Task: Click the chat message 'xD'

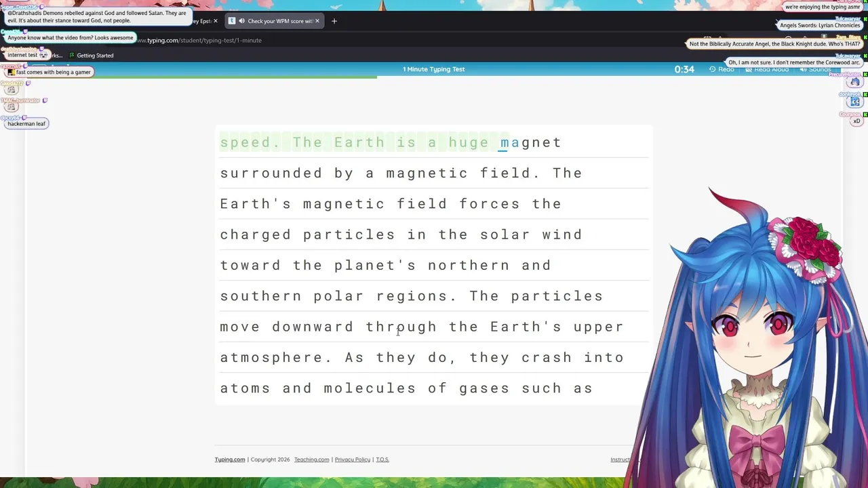Action: pyautogui.click(x=856, y=121)
